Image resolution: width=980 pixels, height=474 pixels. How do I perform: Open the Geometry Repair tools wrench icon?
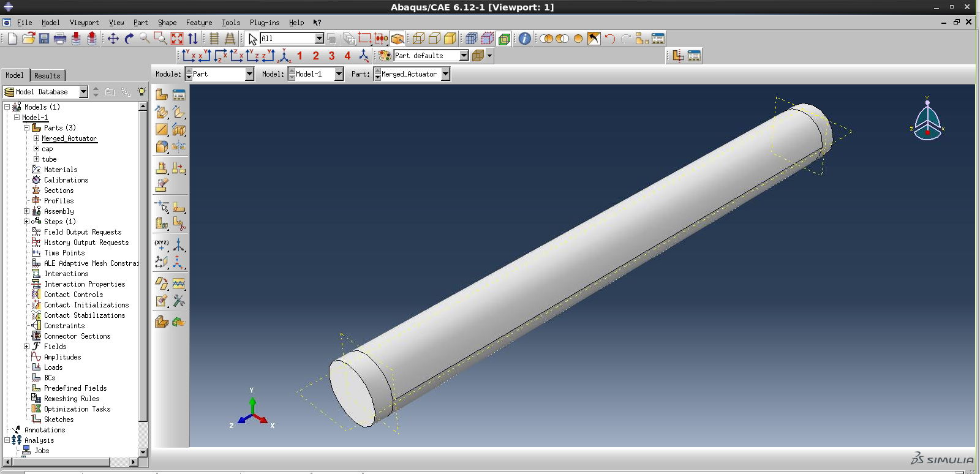pyautogui.click(x=179, y=301)
